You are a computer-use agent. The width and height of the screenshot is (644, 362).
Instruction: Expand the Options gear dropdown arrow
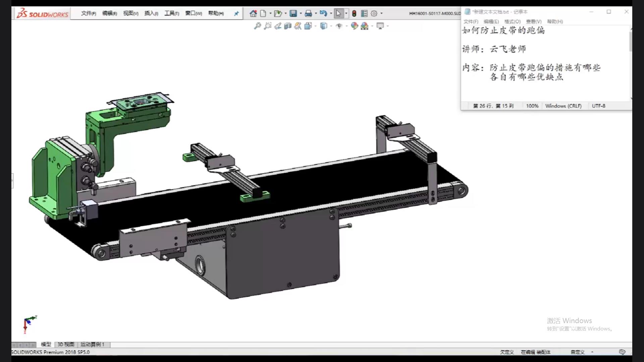(x=381, y=13)
